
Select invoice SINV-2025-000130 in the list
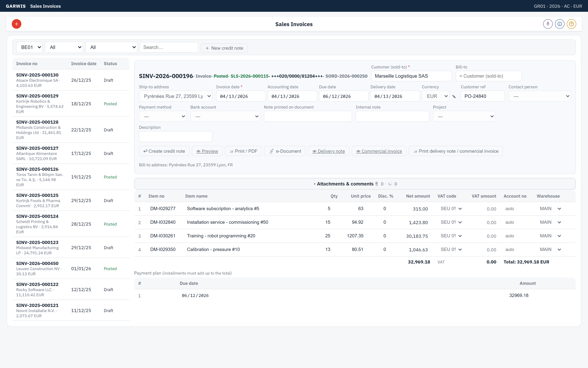tap(71, 80)
